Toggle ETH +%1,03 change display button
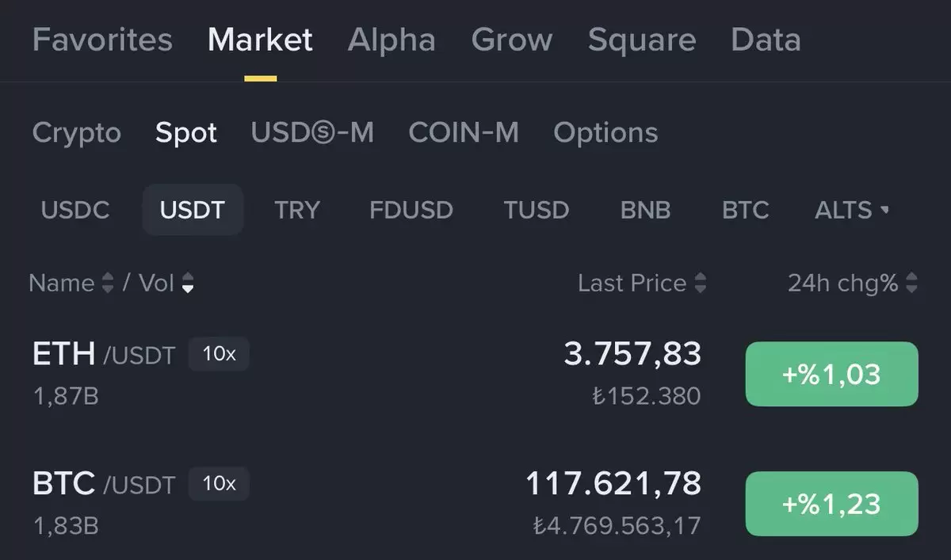Image resolution: width=951 pixels, height=560 pixels. click(x=831, y=374)
